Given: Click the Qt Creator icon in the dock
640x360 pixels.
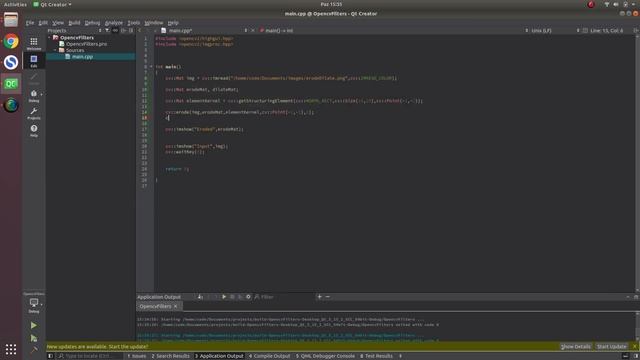Looking at the screenshot, I should tap(11, 84).
